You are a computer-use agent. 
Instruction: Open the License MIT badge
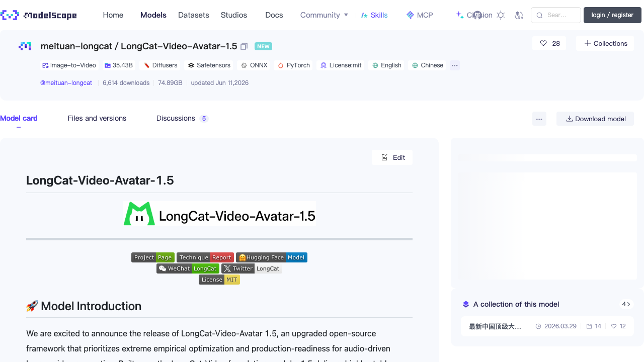[219, 280]
